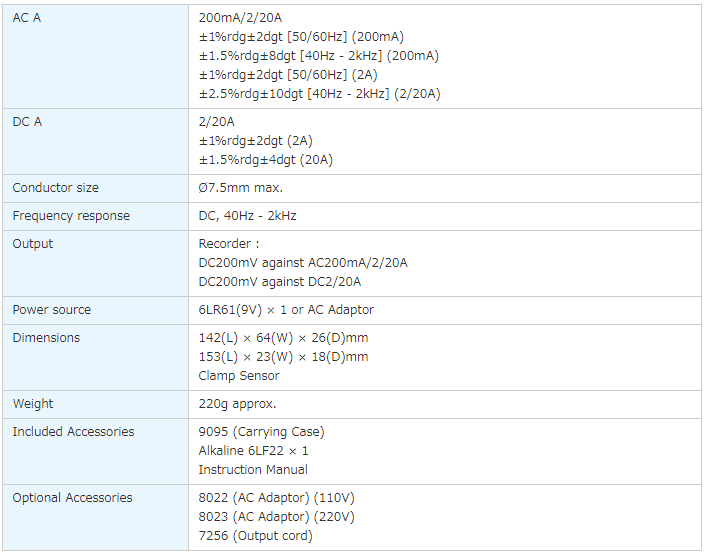Select the "Conductor size" label cell
The width and height of the screenshot is (707, 555).
click(56, 188)
